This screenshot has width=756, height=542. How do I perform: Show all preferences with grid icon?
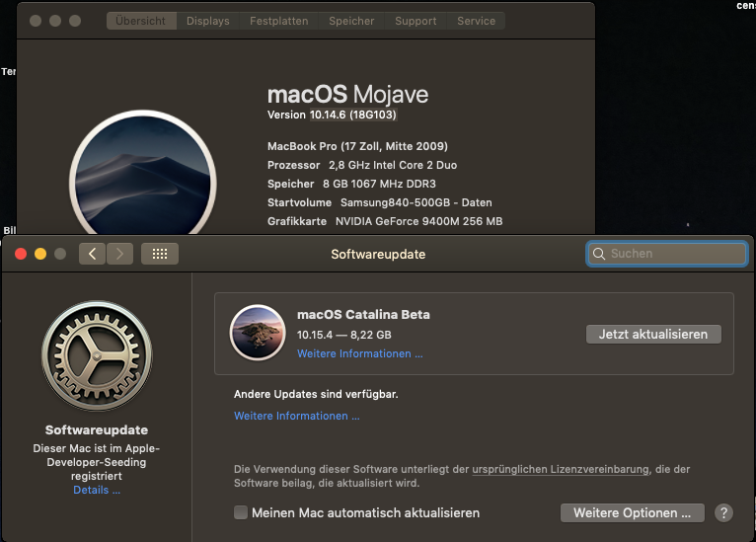click(x=160, y=254)
